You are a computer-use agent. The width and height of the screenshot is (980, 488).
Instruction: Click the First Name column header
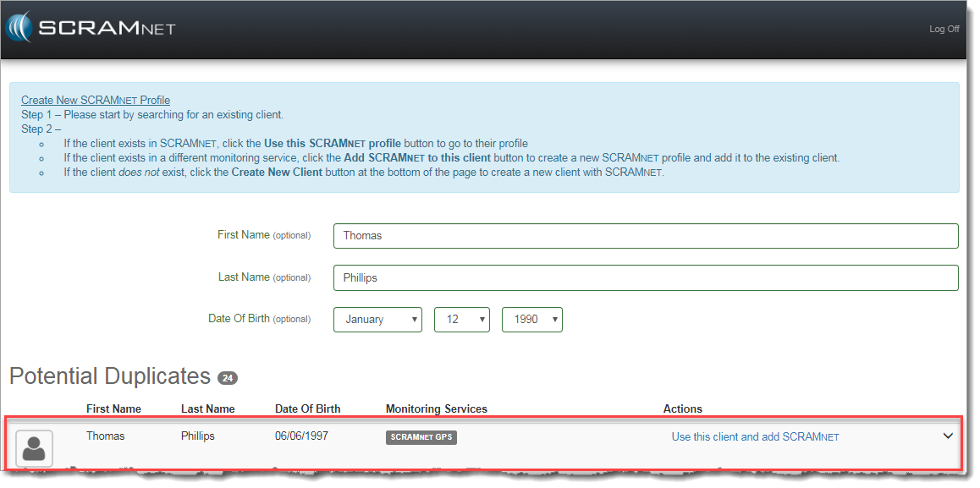[113, 408]
